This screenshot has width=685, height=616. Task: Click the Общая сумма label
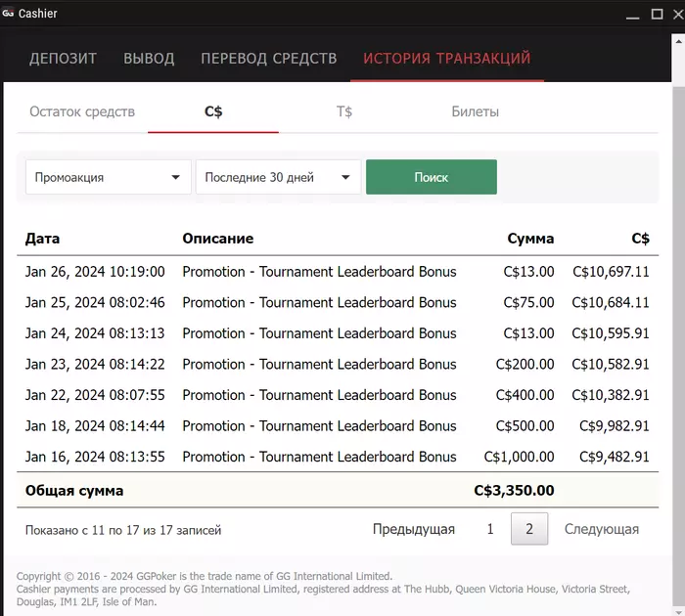[74, 491]
